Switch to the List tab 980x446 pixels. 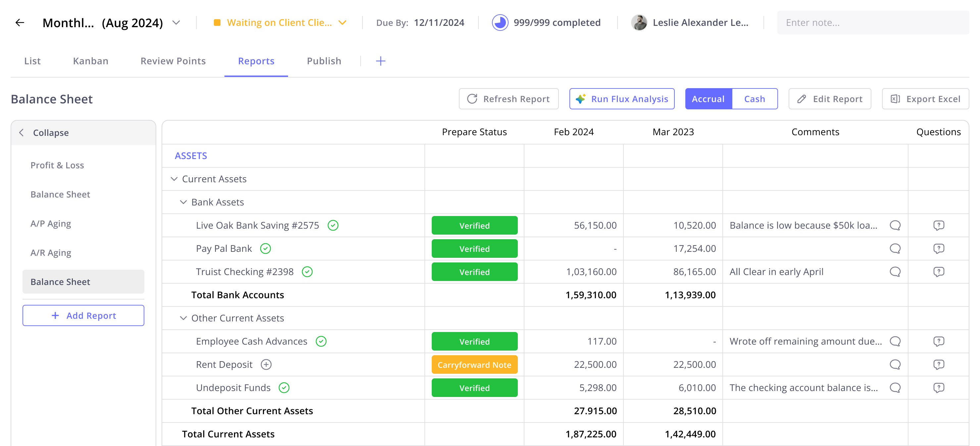pyautogui.click(x=32, y=61)
